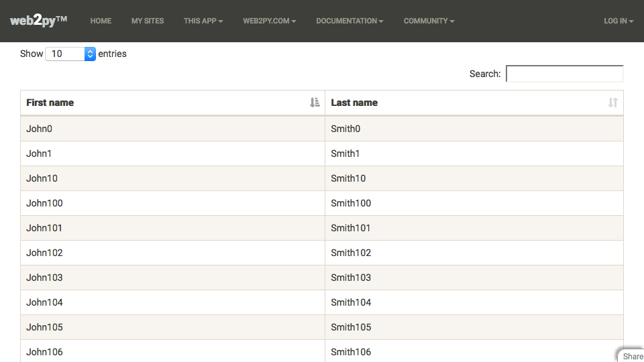Expand the THIS APP dropdown

coord(203,21)
